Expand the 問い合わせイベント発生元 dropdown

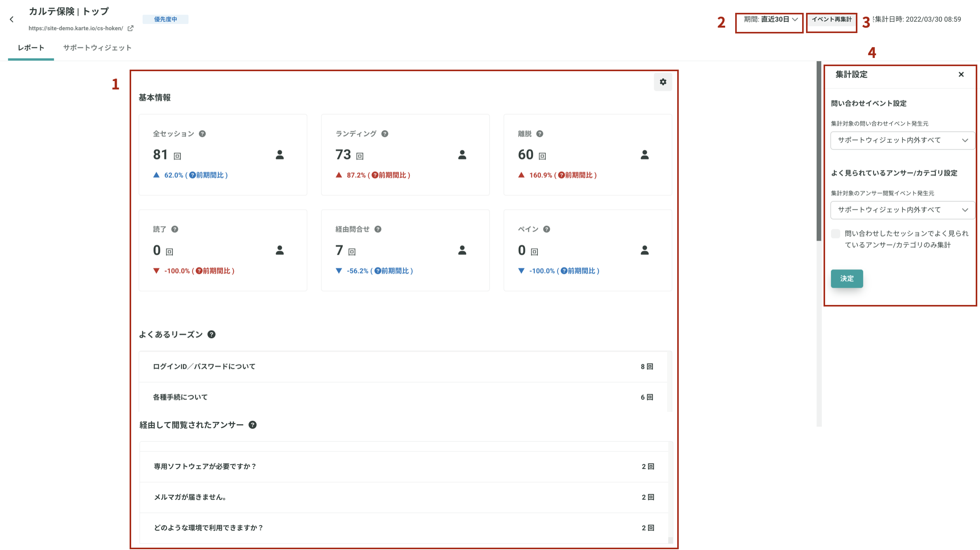coord(902,140)
